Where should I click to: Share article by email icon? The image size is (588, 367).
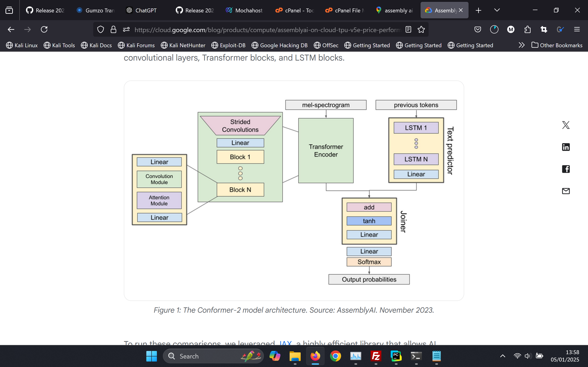click(566, 191)
